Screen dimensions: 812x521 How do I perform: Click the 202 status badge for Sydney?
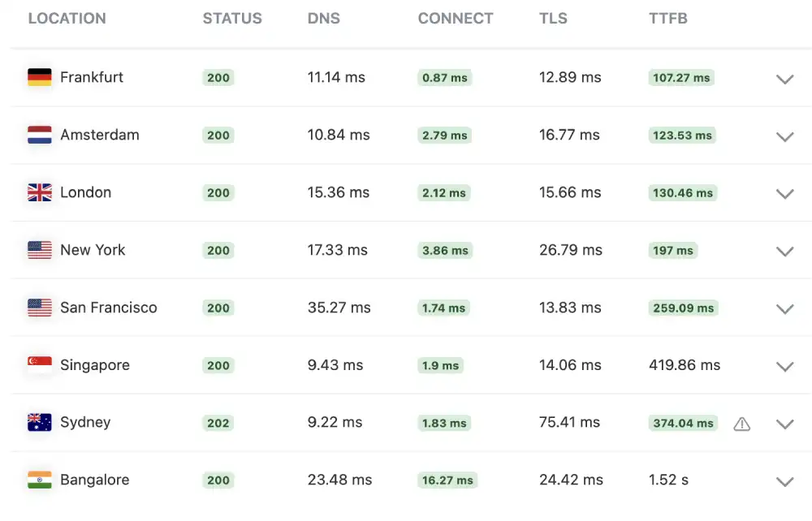point(218,423)
